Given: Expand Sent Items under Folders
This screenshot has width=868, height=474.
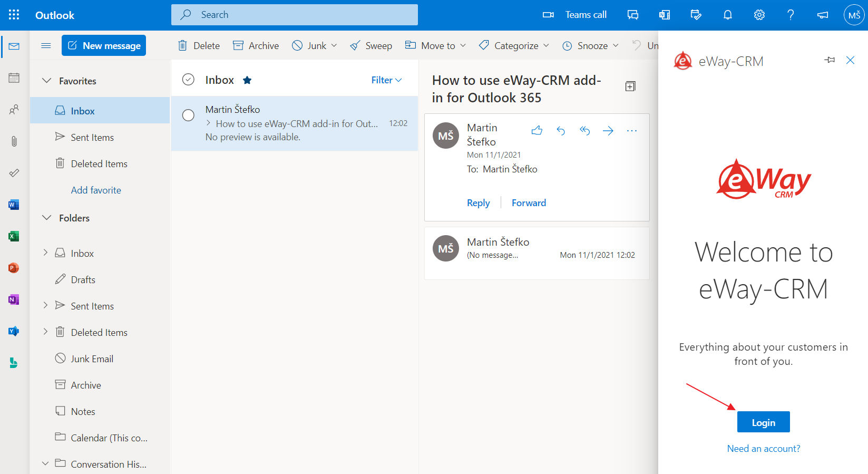Looking at the screenshot, I should click(x=45, y=305).
